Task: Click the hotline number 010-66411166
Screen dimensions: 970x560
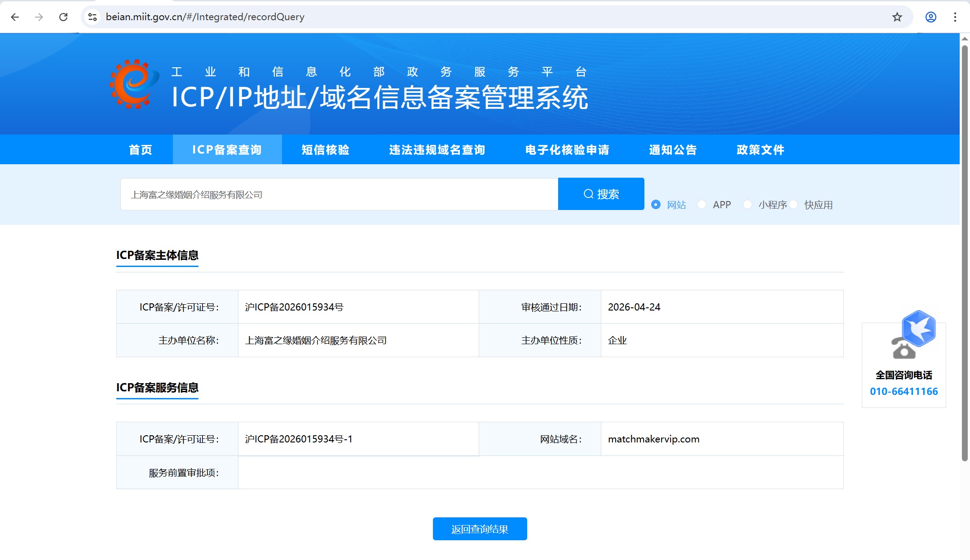Action: [x=904, y=391]
